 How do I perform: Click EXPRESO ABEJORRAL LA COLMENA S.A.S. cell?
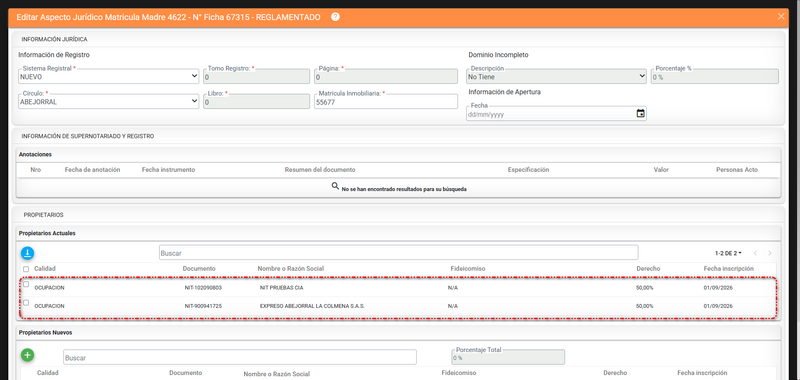[x=312, y=306]
